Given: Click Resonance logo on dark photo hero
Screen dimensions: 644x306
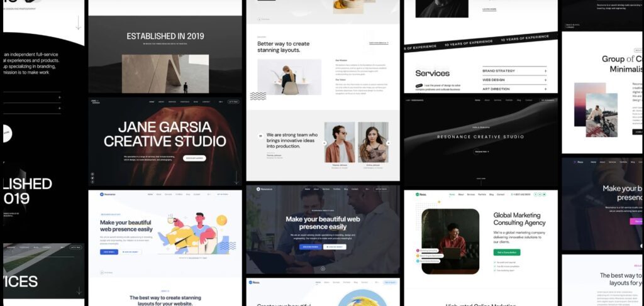Looking at the screenshot, I should click(x=265, y=189).
